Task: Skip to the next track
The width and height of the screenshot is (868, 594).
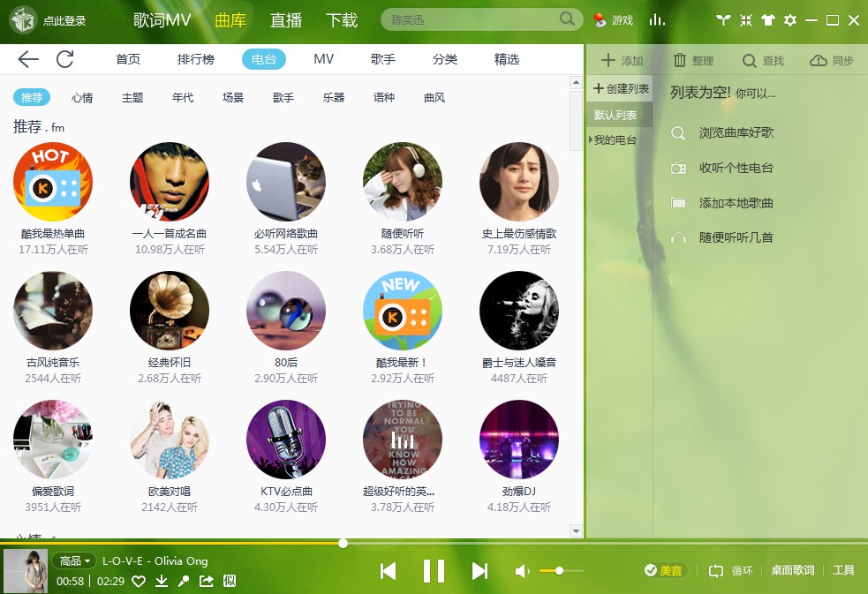Action: coord(479,571)
